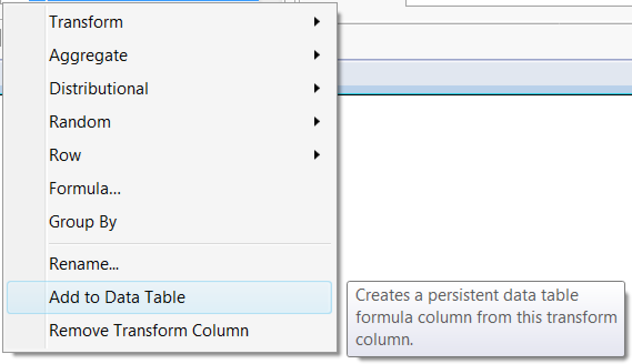The image size is (632, 364).
Task: Select the Distributional menu item
Action: (99, 89)
